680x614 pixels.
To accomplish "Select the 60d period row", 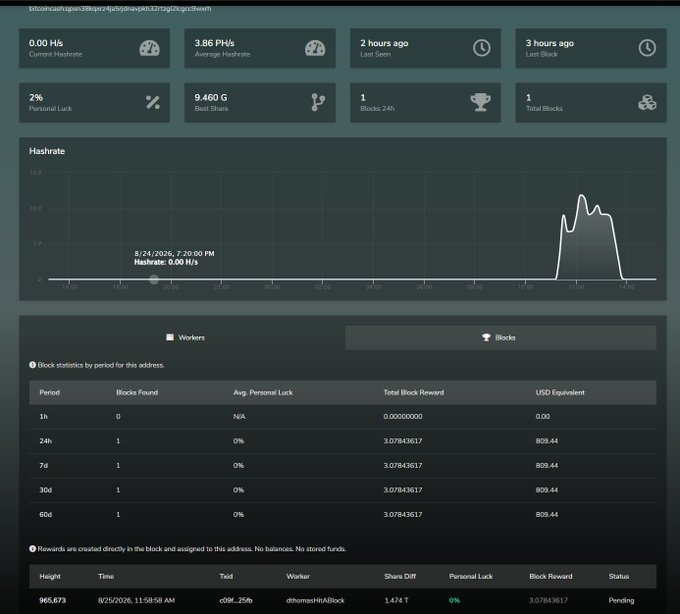I will point(343,515).
